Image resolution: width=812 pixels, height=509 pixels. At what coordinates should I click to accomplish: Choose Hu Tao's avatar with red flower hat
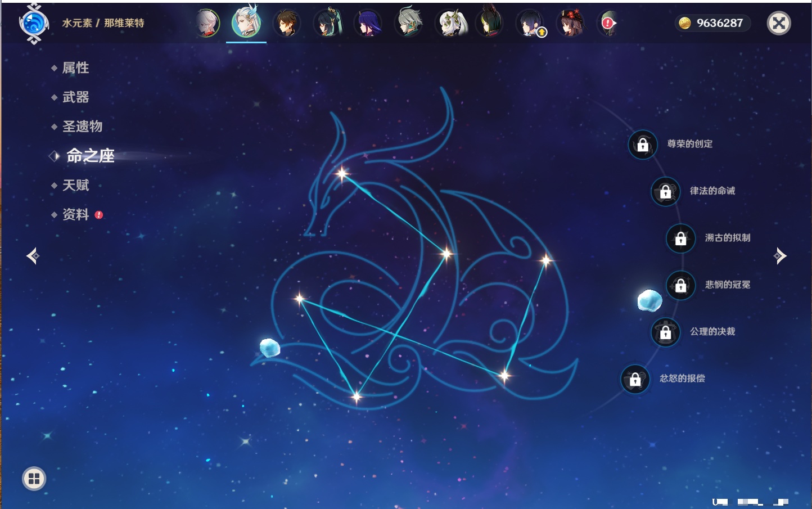[x=570, y=24]
